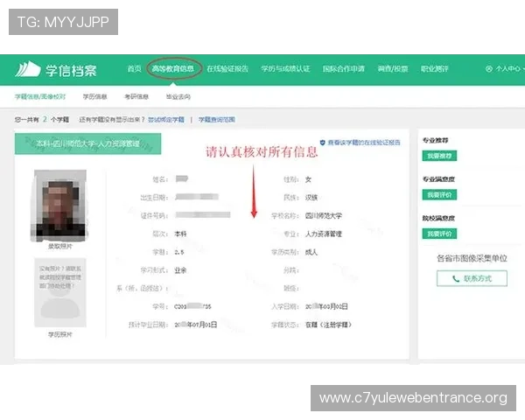Switch to 学籍信息/图像校对 sub-tab

click(x=40, y=97)
